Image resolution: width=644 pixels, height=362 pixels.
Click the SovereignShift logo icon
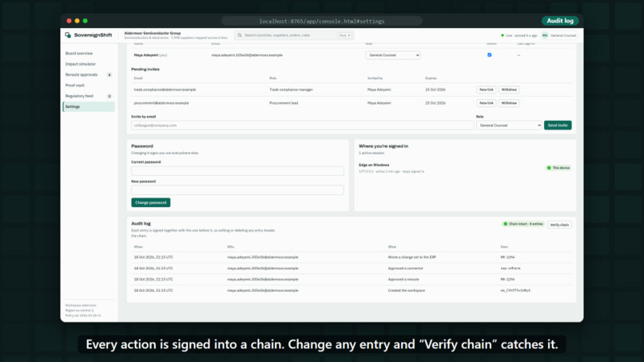pyautogui.click(x=68, y=35)
